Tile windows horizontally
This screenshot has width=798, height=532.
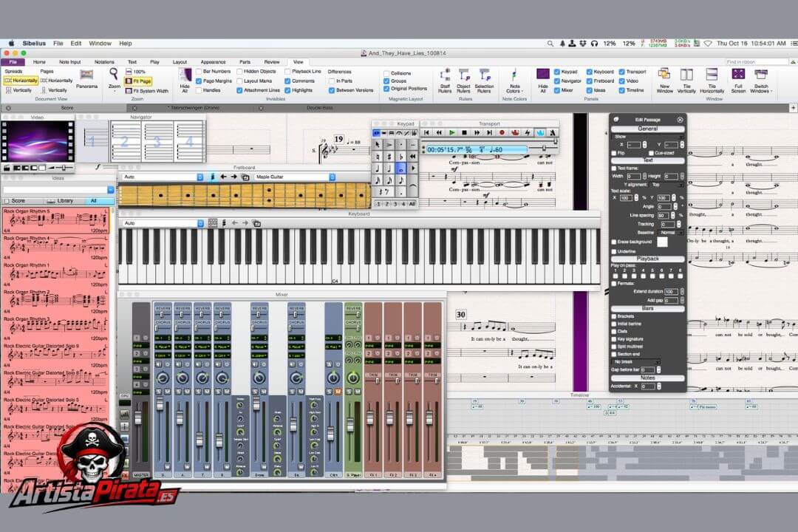[712, 81]
